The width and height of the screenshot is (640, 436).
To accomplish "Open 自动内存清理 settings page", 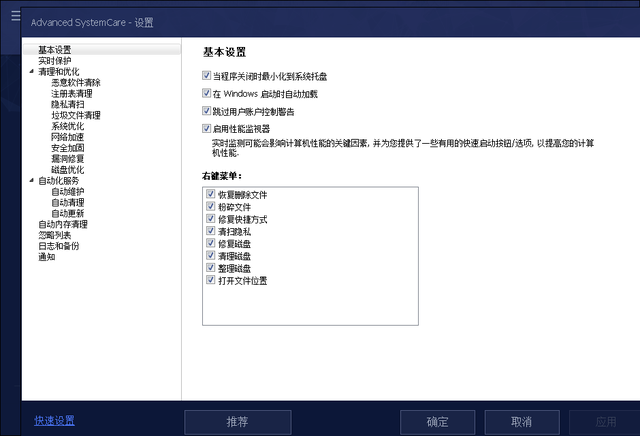I will (x=63, y=224).
